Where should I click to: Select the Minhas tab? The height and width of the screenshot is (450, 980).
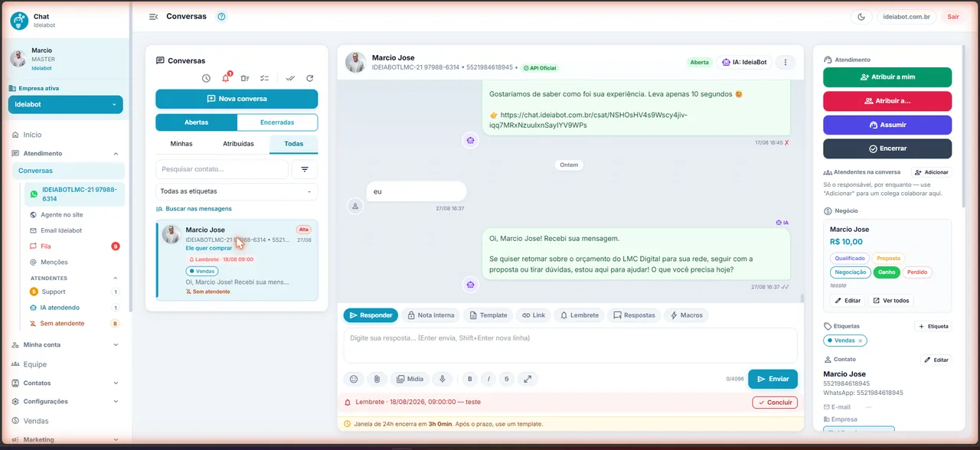click(x=181, y=144)
